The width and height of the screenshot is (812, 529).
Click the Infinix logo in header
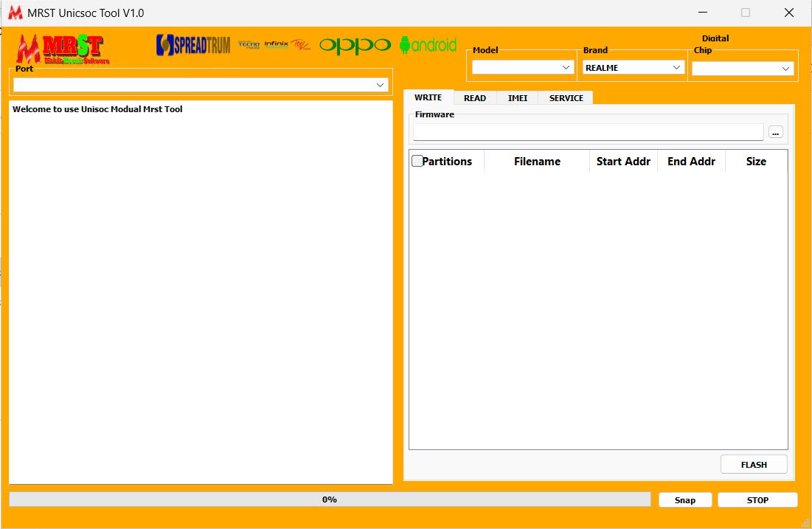click(x=276, y=44)
